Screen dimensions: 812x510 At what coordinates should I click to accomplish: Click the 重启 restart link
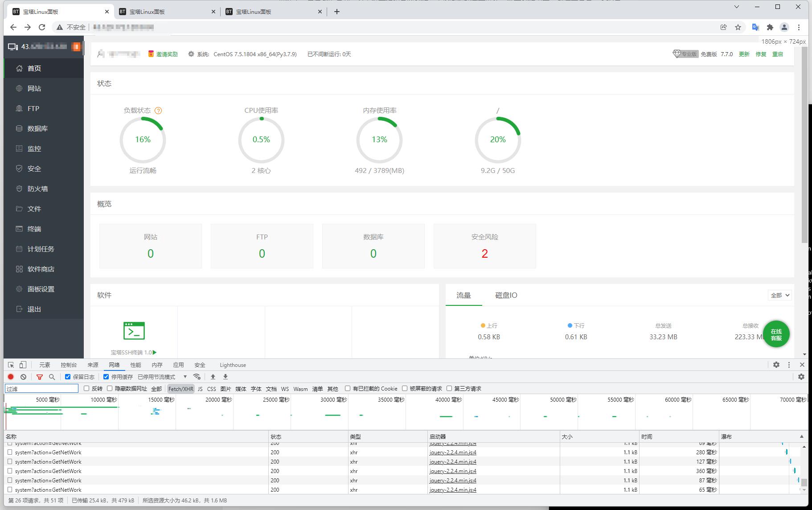[x=777, y=54]
